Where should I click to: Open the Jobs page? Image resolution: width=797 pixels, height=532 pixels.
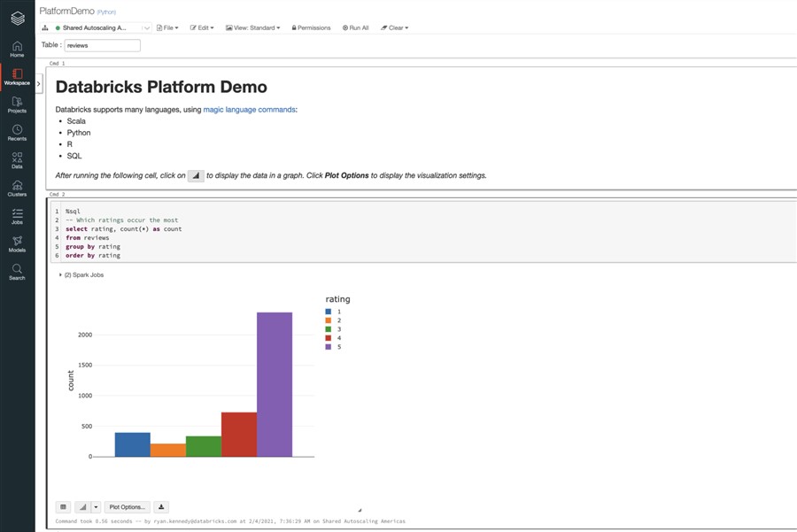18,217
